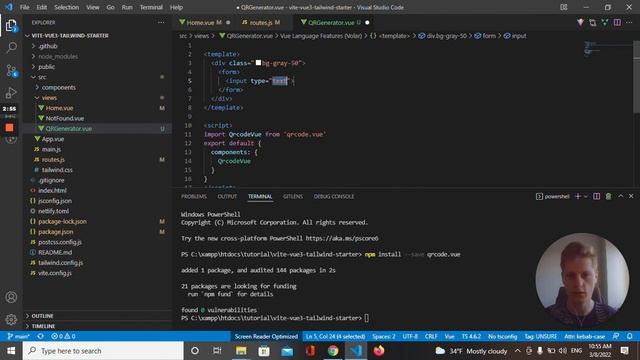Viewport: 640px width, 360px height.
Task: Open the Manage gear icon
Action: (x=11, y=319)
